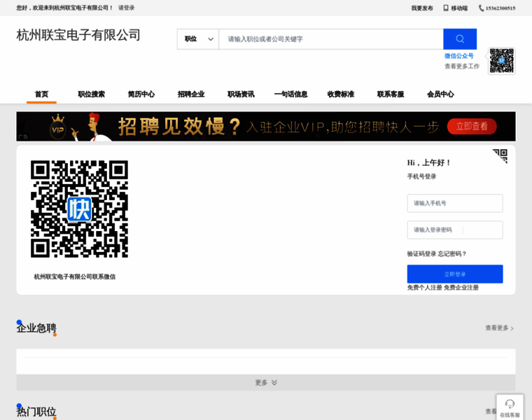Click the WeChat QR code thumbnail near search

(501, 61)
